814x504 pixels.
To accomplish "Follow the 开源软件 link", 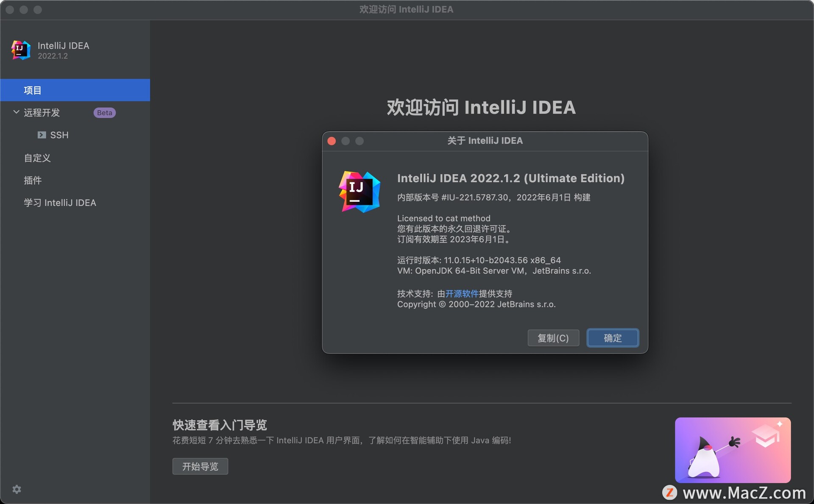I will tap(462, 294).
